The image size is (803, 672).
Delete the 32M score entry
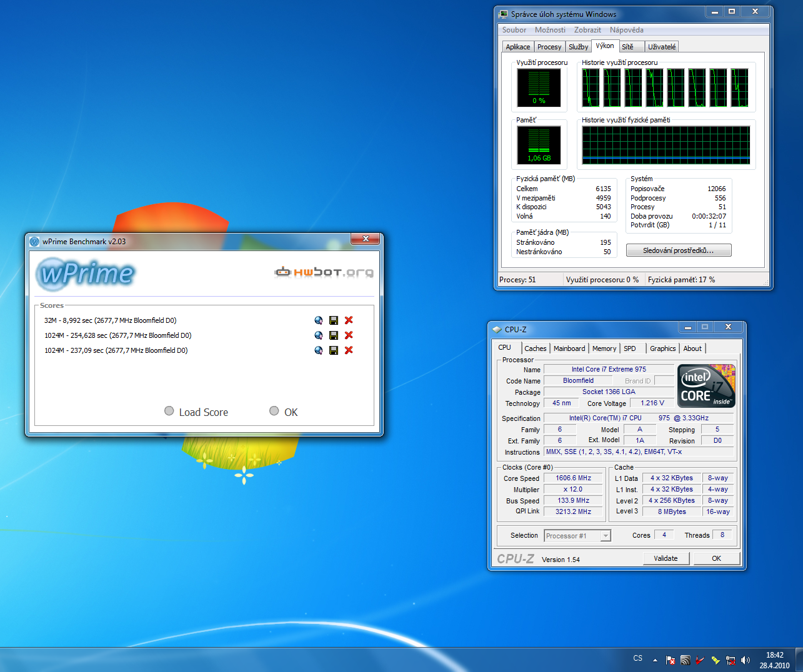tap(349, 320)
